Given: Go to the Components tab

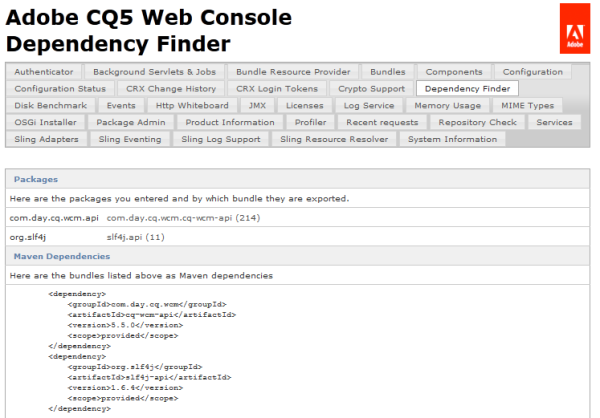Looking at the screenshot, I should coord(454,72).
